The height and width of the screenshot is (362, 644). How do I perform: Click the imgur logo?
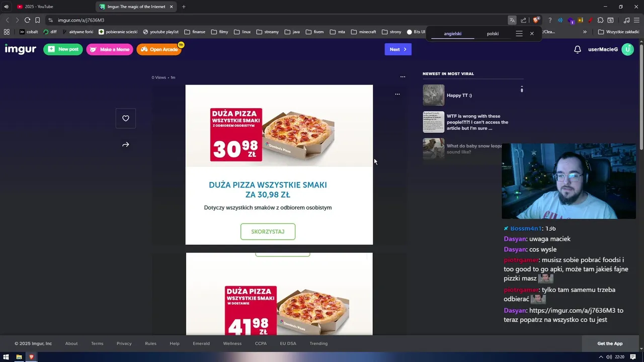(x=20, y=49)
